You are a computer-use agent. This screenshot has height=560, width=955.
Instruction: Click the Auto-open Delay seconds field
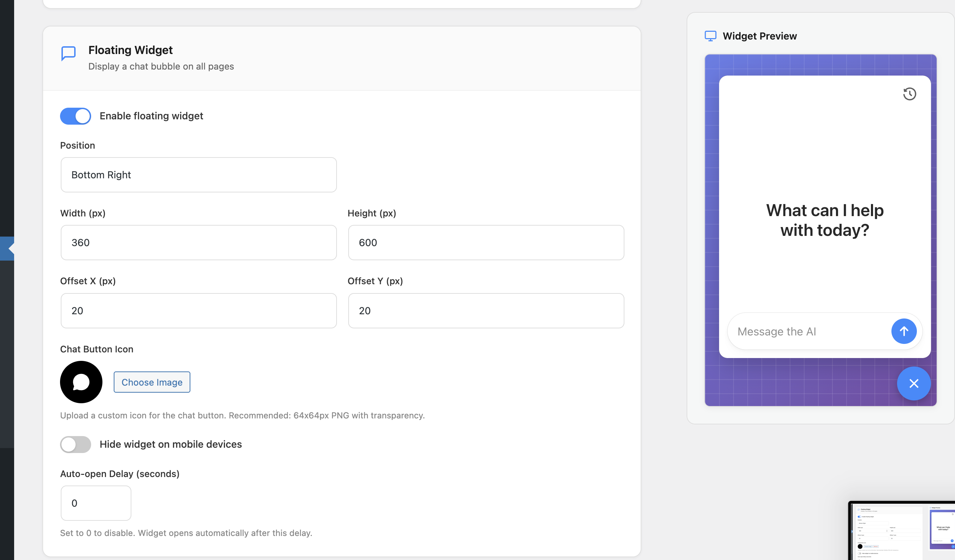pos(96,503)
